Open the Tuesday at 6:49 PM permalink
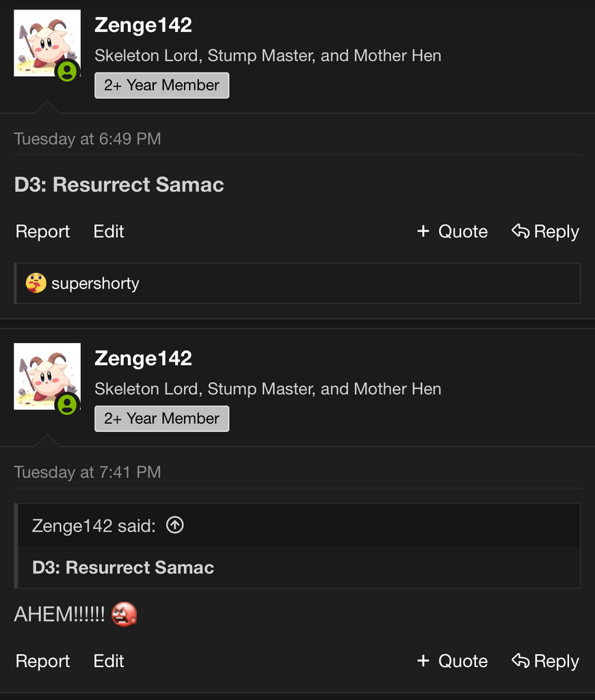 (88, 139)
